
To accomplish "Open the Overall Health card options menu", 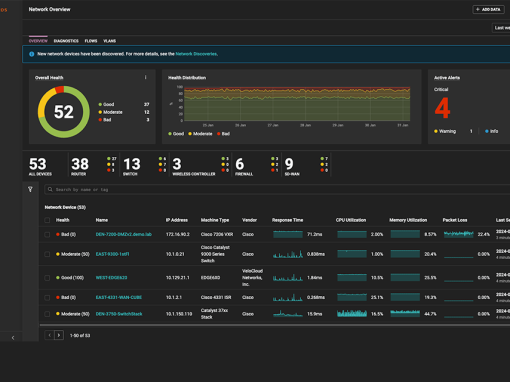I will pyautogui.click(x=145, y=77).
